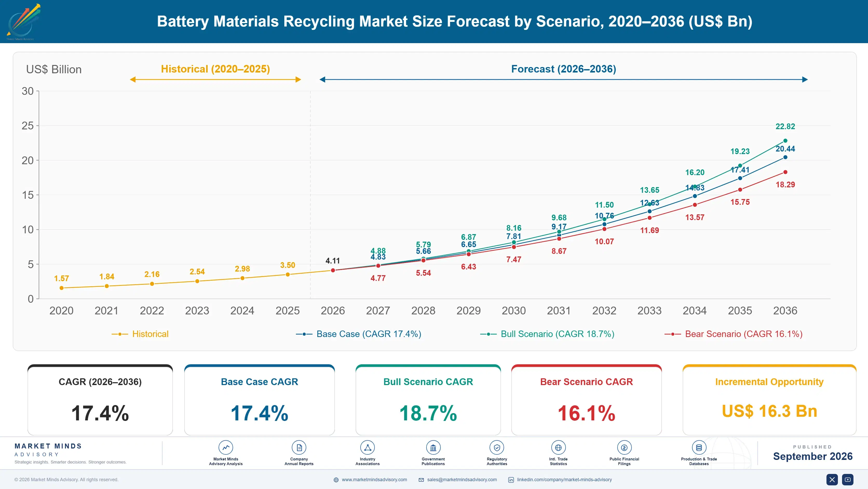The height and width of the screenshot is (489, 868).
Task: Click the Forecast (2026–2036) heading
Action: (x=563, y=69)
